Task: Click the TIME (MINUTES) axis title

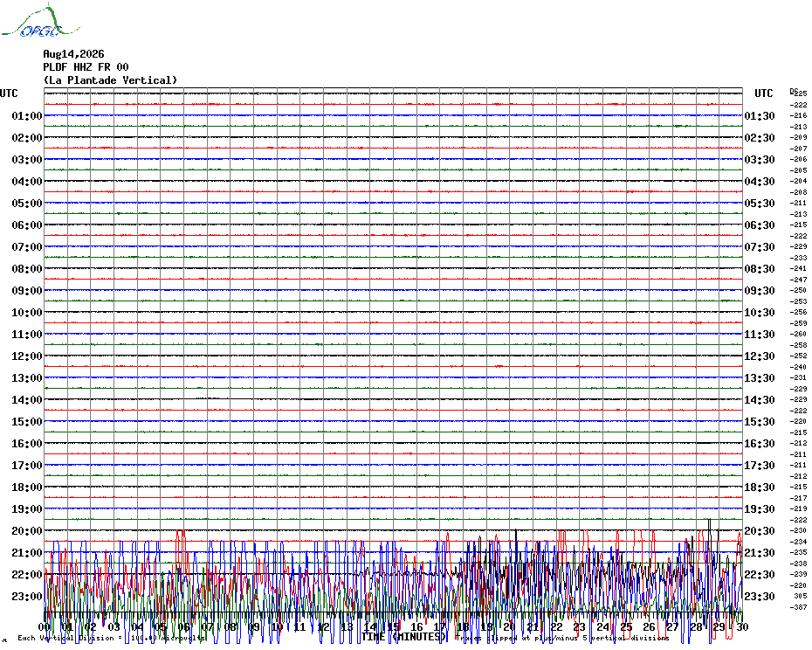Action: (x=403, y=637)
